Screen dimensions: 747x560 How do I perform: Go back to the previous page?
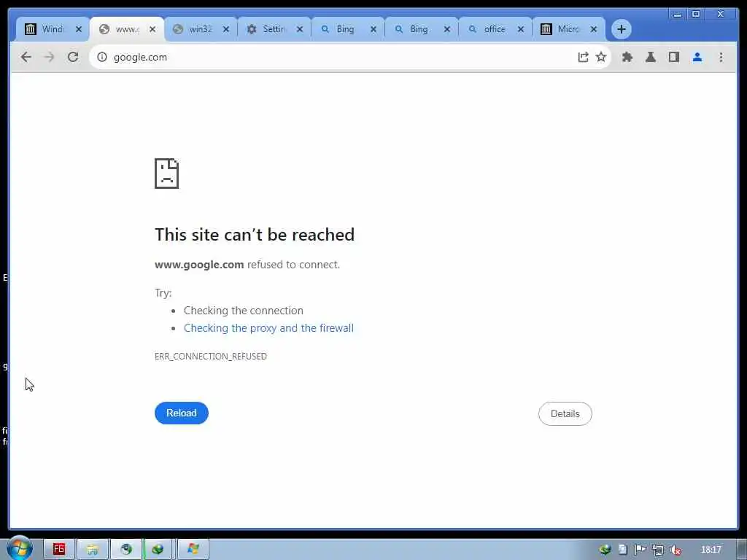coord(26,57)
